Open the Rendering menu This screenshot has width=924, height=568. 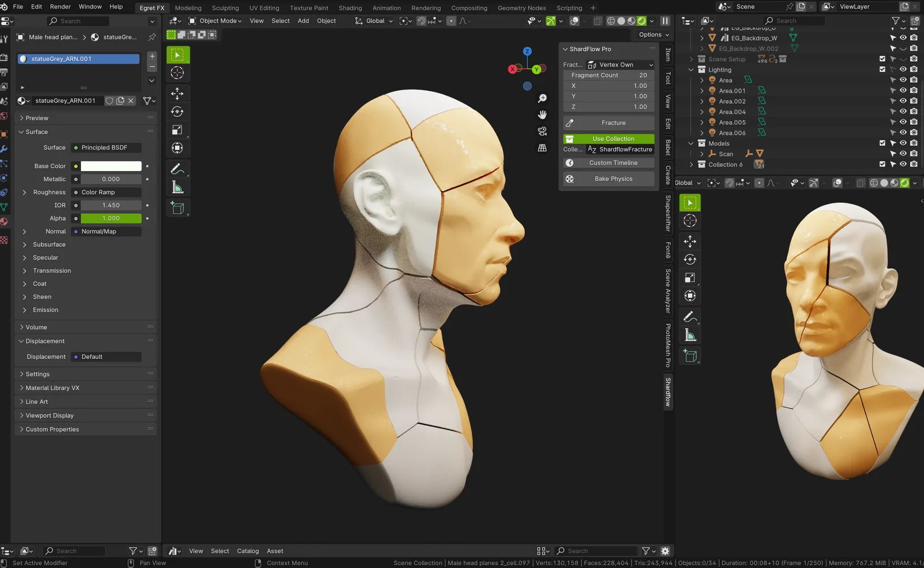[426, 8]
